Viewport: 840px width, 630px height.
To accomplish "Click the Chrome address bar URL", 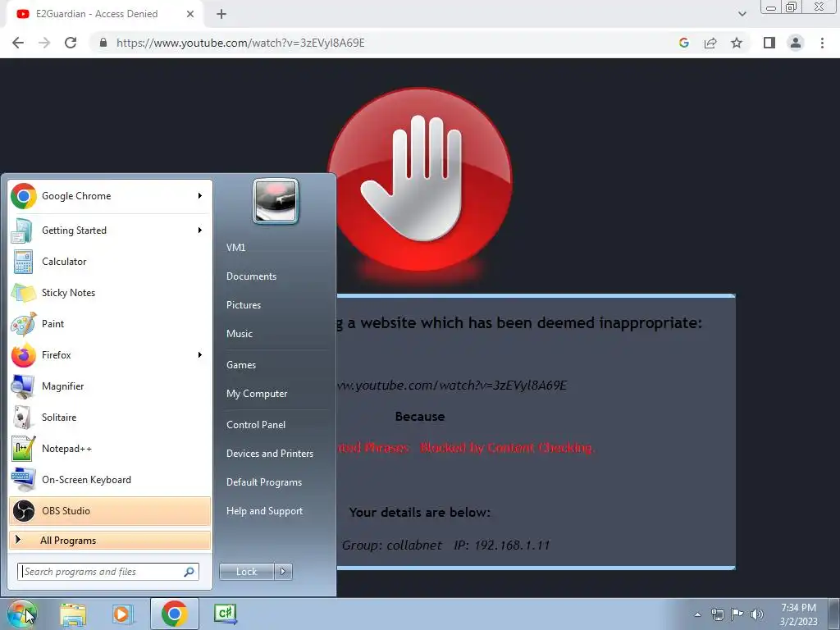I will pos(240,43).
